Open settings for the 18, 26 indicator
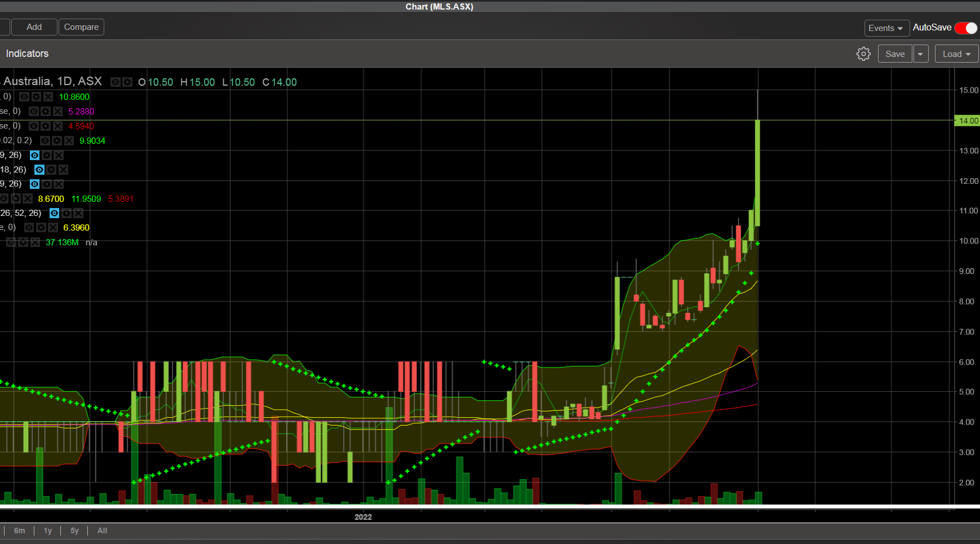Viewport: 980px width, 544px height. pyautogui.click(x=51, y=170)
